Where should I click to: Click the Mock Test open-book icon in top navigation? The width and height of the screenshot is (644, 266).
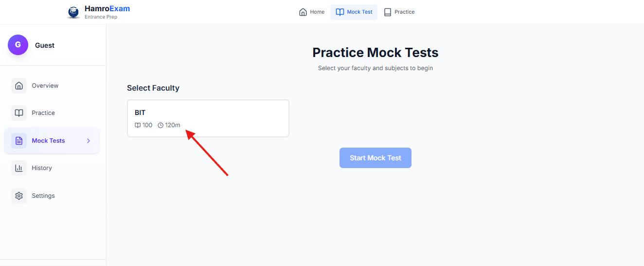coord(340,12)
